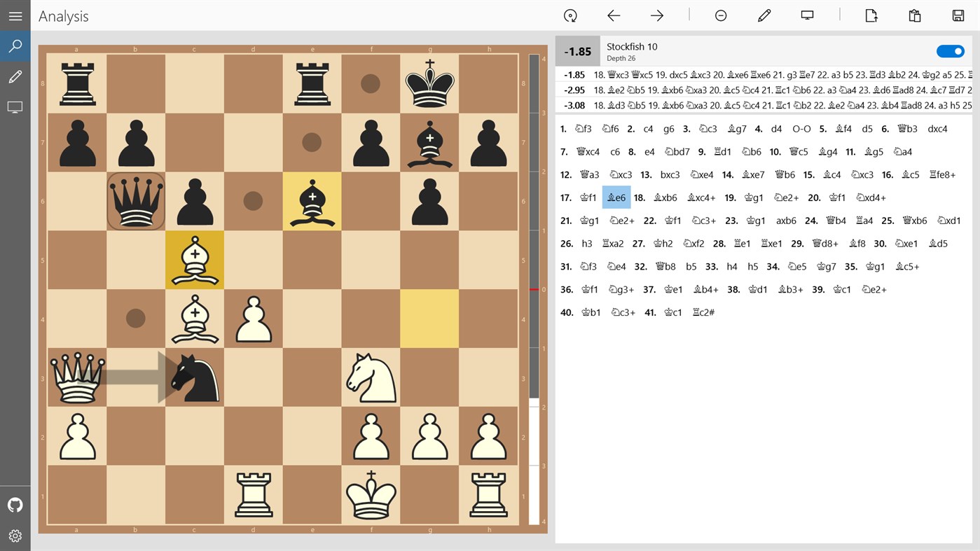
Task: Open the GitHub page from the sidebar
Action: click(x=15, y=505)
